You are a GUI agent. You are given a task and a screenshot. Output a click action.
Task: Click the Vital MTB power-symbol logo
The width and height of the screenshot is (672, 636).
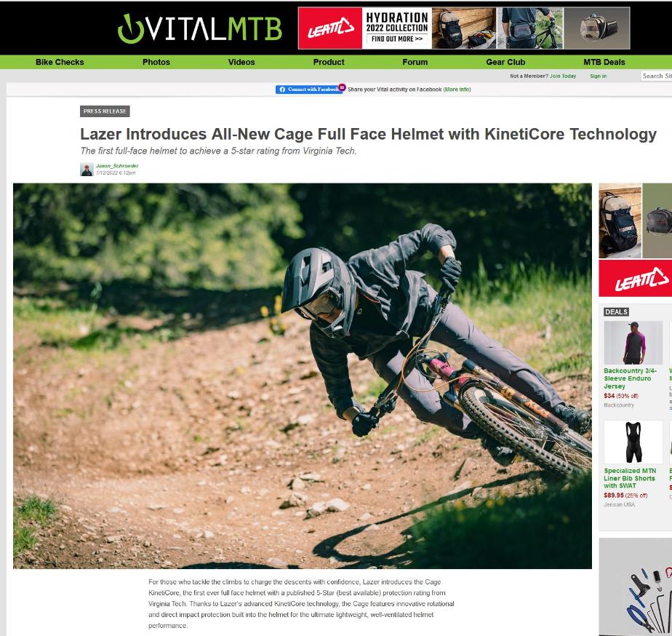point(130,28)
